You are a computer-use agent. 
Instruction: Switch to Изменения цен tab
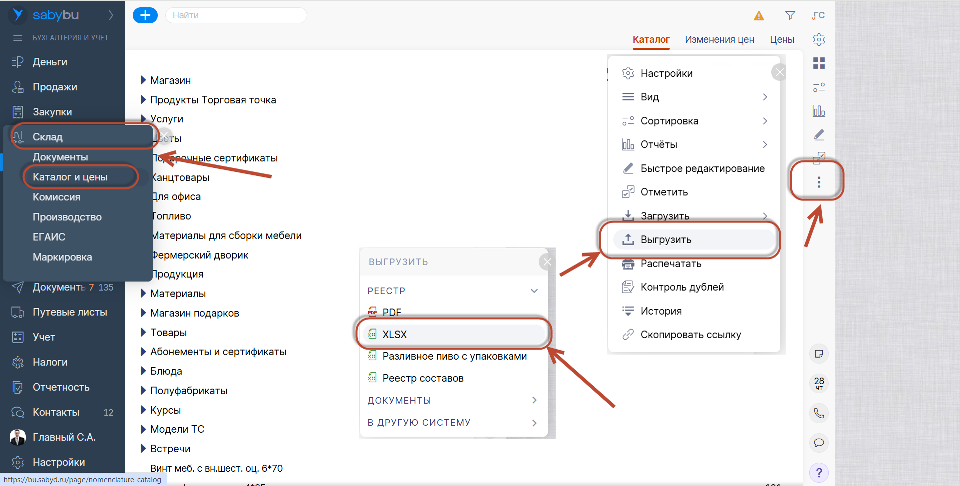coord(719,40)
